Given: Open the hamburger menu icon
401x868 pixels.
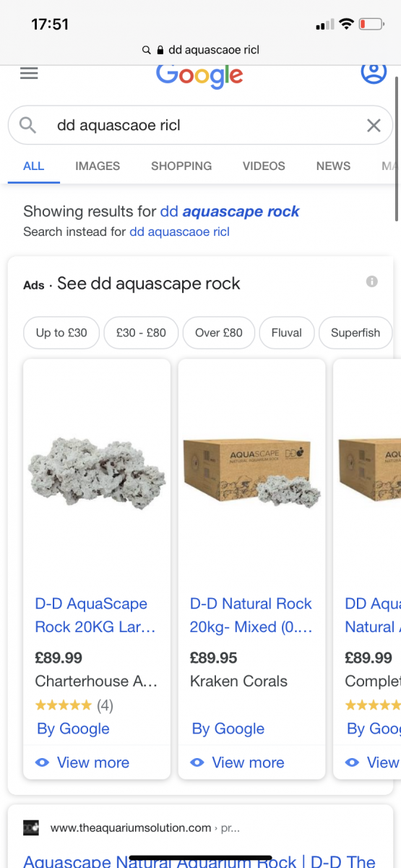Looking at the screenshot, I should click(29, 73).
